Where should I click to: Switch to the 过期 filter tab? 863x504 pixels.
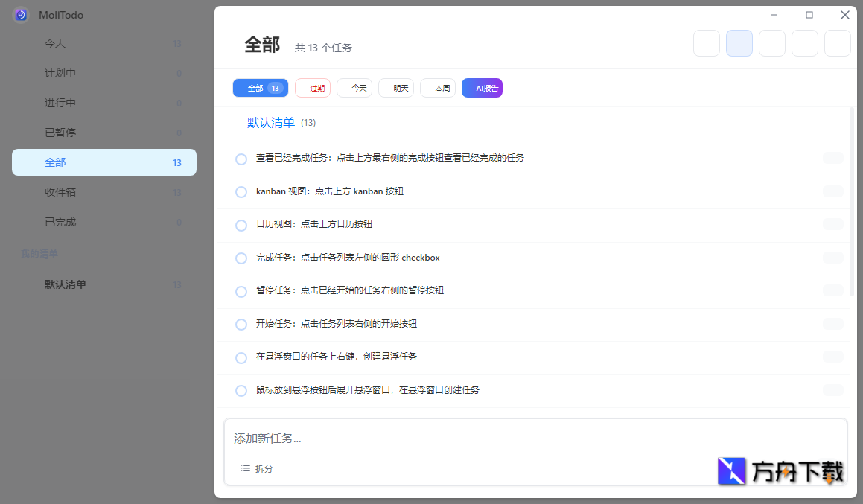click(x=313, y=88)
